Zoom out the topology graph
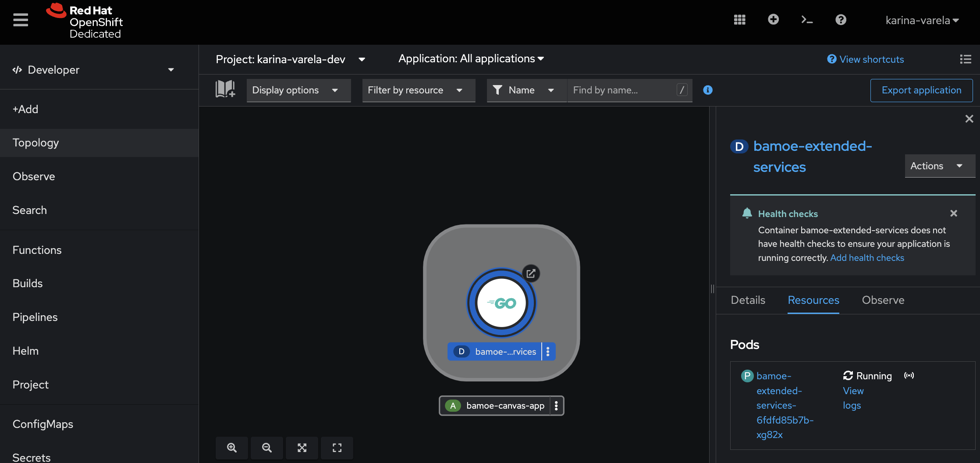980x463 pixels. 267,448
